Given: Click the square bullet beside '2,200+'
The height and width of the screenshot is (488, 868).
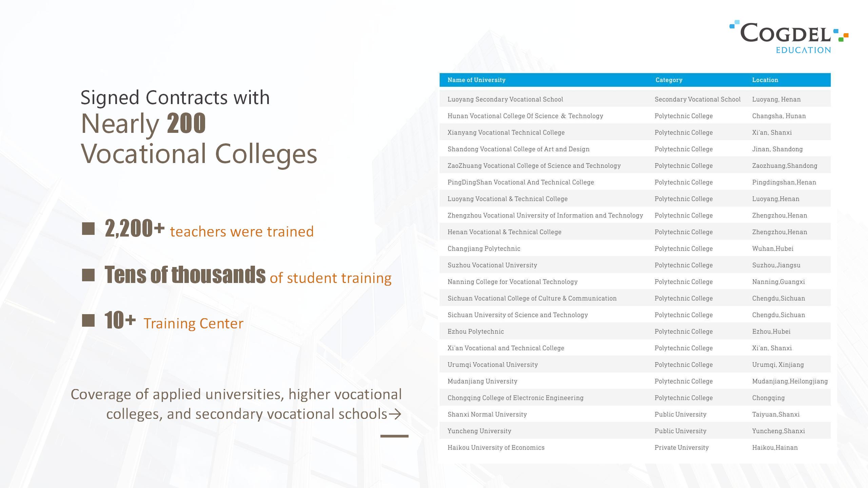Looking at the screenshot, I should [x=88, y=229].
